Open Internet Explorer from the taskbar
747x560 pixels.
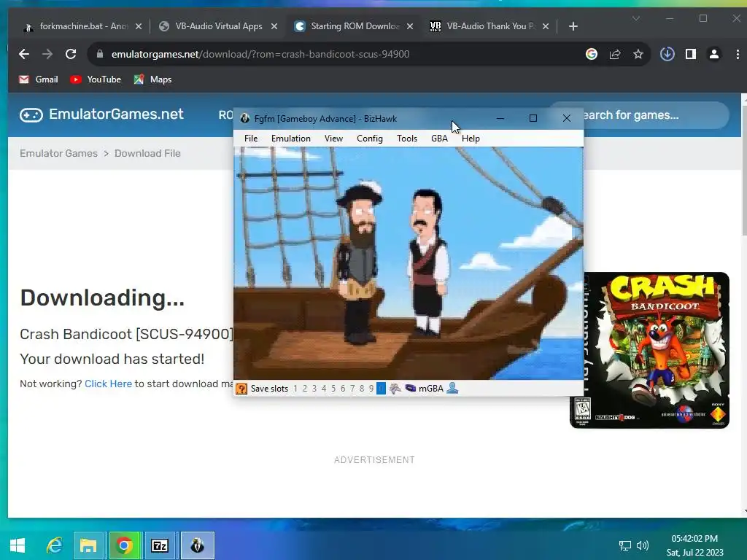click(54, 545)
